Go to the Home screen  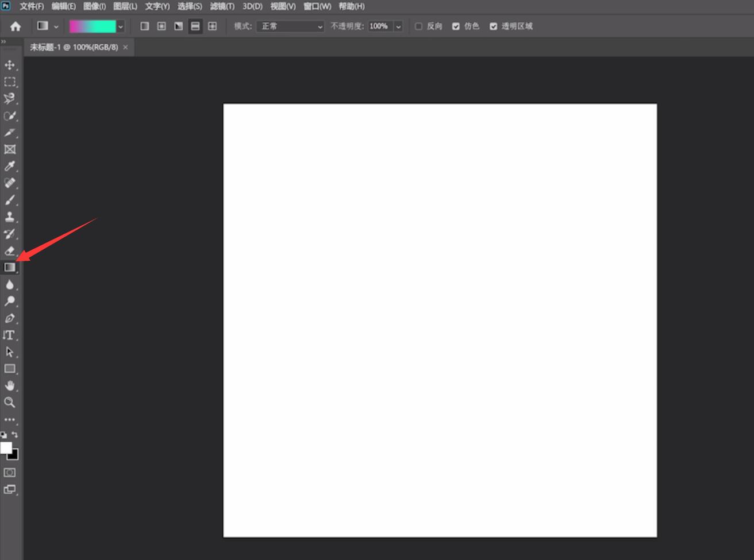16,26
